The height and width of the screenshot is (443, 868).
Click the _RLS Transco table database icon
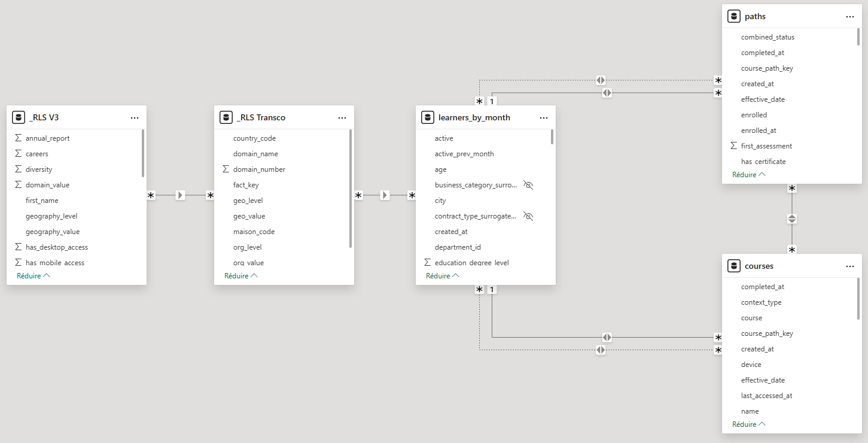pyautogui.click(x=226, y=117)
